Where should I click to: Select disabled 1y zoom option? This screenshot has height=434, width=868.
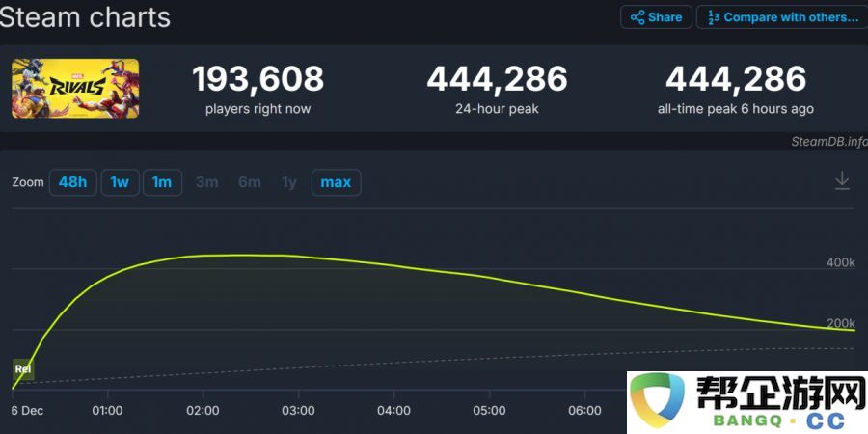click(x=289, y=182)
